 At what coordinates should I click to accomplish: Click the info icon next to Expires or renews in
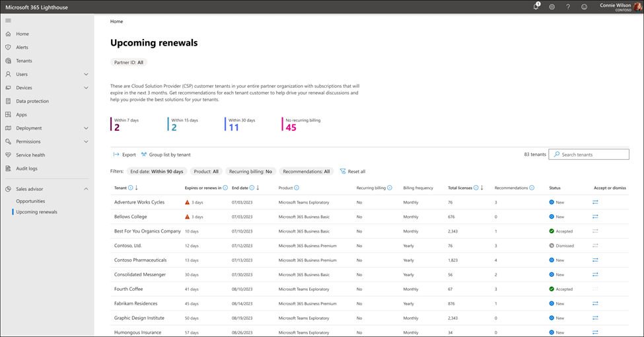(225, 188)
